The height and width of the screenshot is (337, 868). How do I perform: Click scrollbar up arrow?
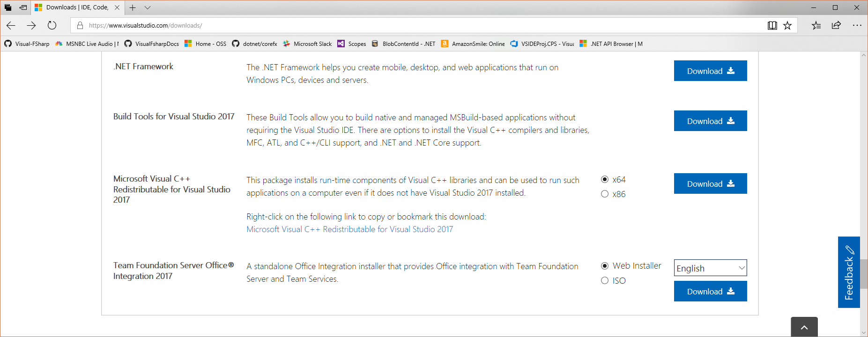click(x=864, y=55)
